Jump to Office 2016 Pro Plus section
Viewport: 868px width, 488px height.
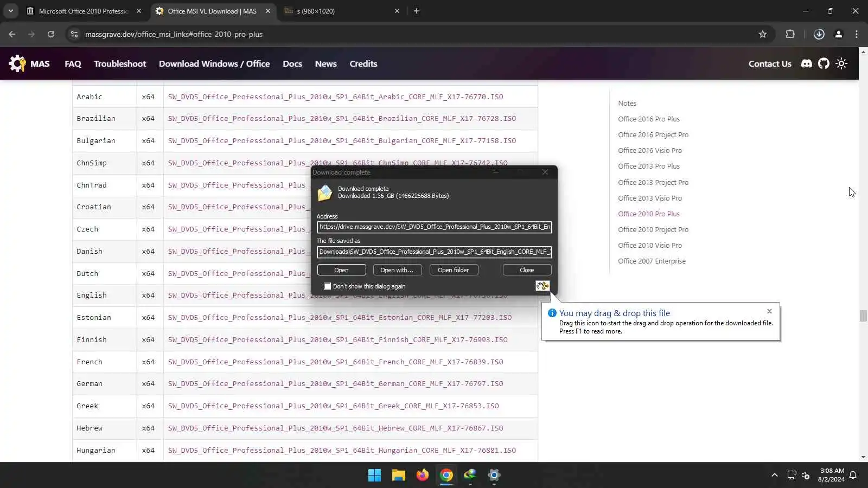click(649, 119)
